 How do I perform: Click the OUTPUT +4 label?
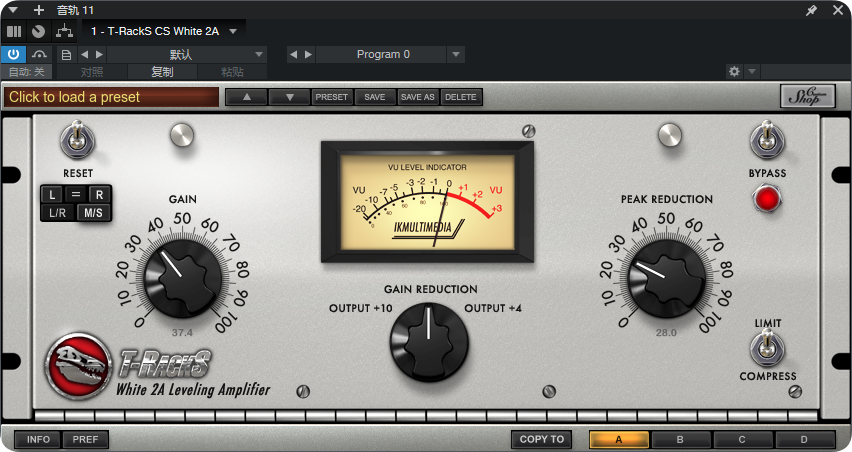point(493,309)
